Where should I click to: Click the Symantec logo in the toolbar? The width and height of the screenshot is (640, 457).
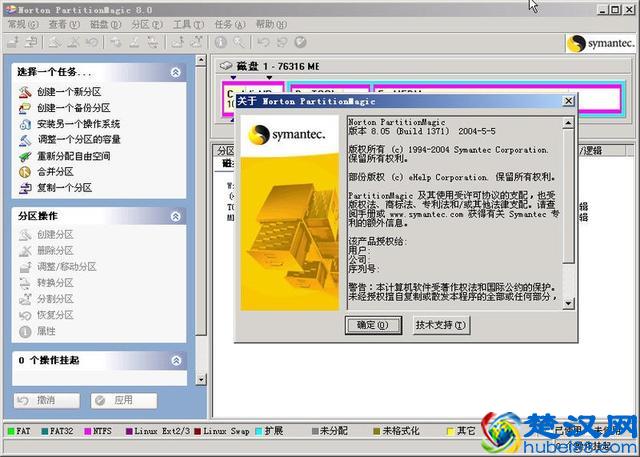click(x=602, y=43)
